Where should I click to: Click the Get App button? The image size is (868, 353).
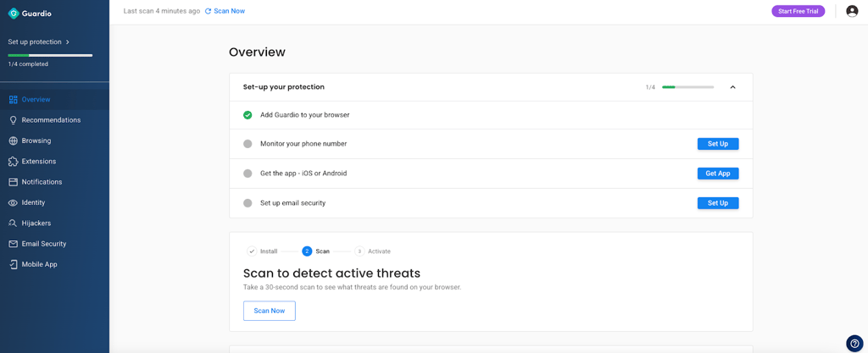coord(718,174)
